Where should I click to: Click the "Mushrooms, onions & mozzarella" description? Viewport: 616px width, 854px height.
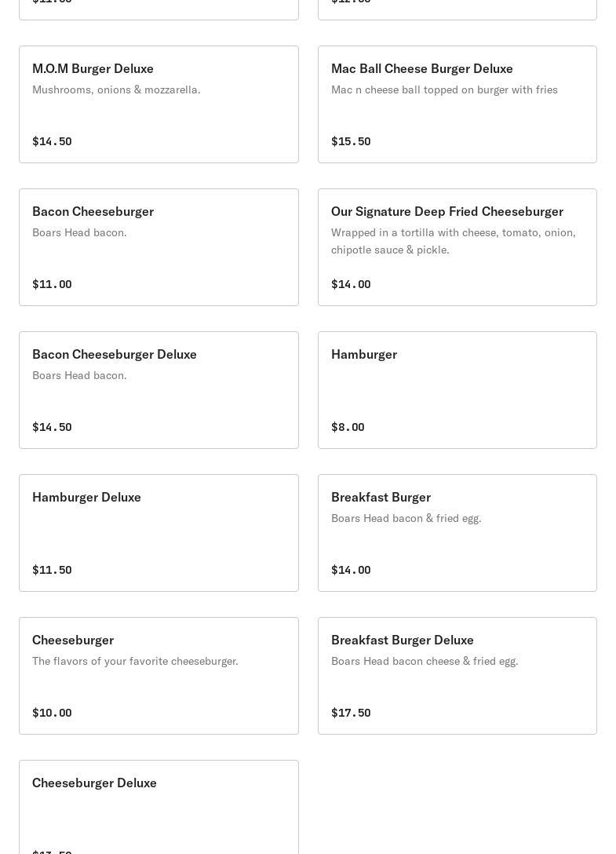tap(116, 90)
